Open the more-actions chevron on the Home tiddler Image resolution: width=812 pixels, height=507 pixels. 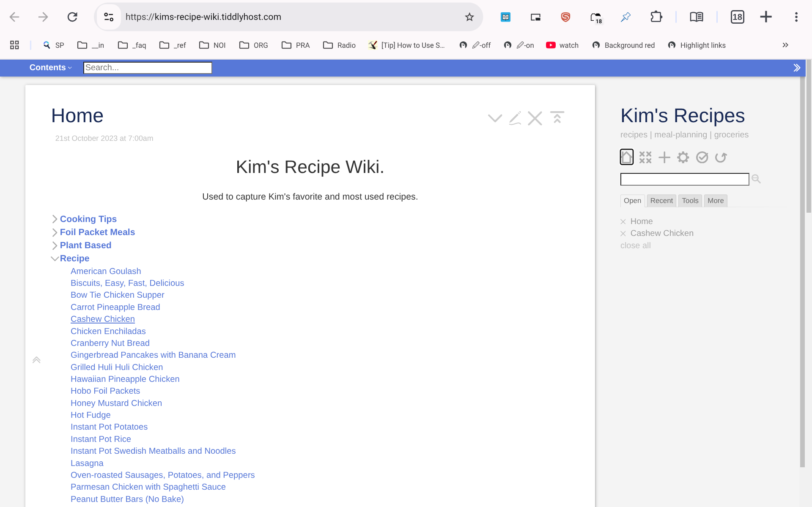(x=495, y=118)
